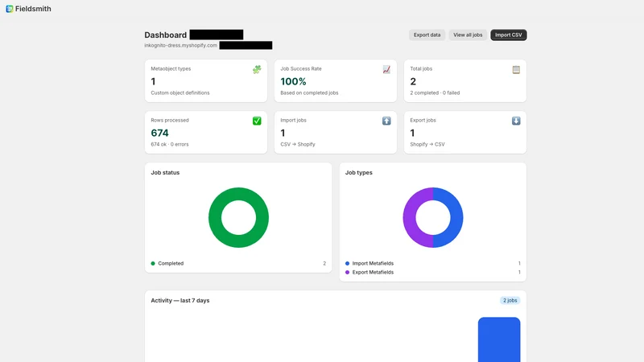Select the purple Export Metafields legend dot
The image size is (644, 362).
(347, 272)
